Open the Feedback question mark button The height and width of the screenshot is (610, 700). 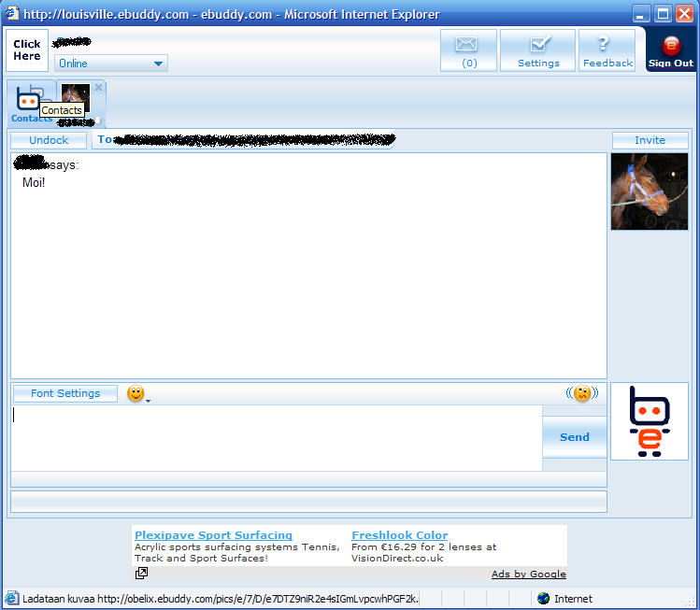(607, 50)
